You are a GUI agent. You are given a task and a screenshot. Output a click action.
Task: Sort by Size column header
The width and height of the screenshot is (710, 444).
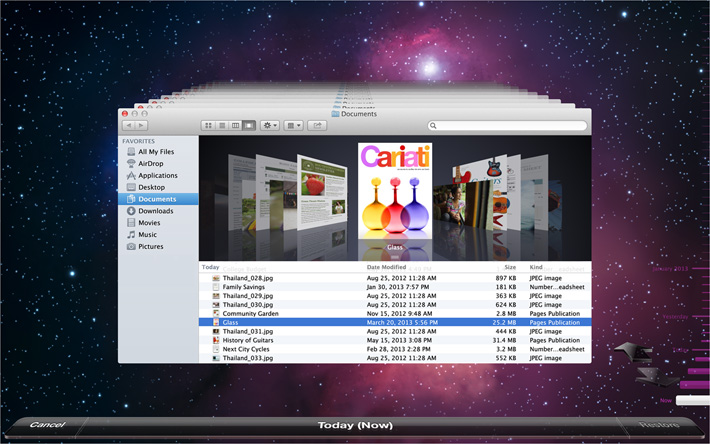click(510, 267)
